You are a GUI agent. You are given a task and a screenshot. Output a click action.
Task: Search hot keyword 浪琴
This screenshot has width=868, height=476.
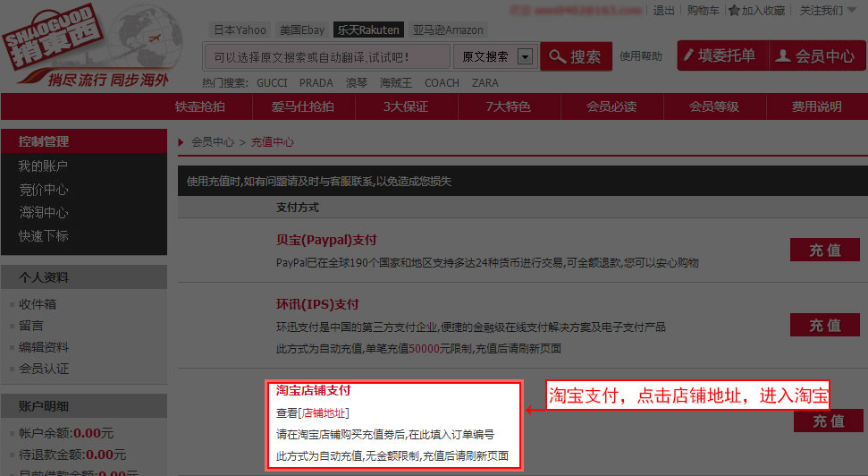357,82
